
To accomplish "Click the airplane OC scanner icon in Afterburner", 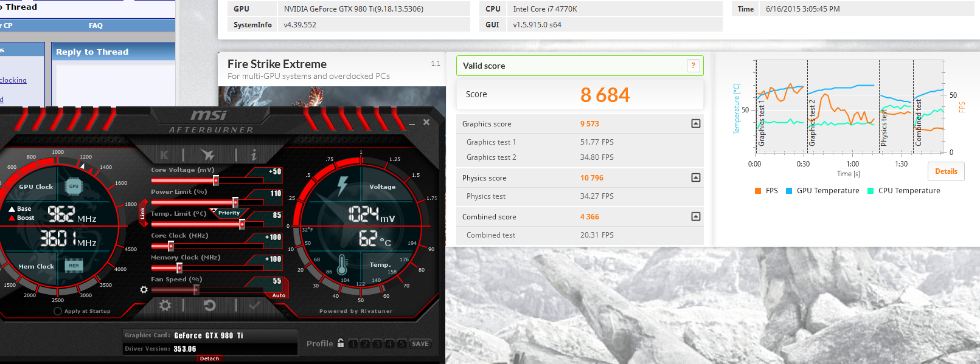I will pyautogui.click(x=207, y=155).
